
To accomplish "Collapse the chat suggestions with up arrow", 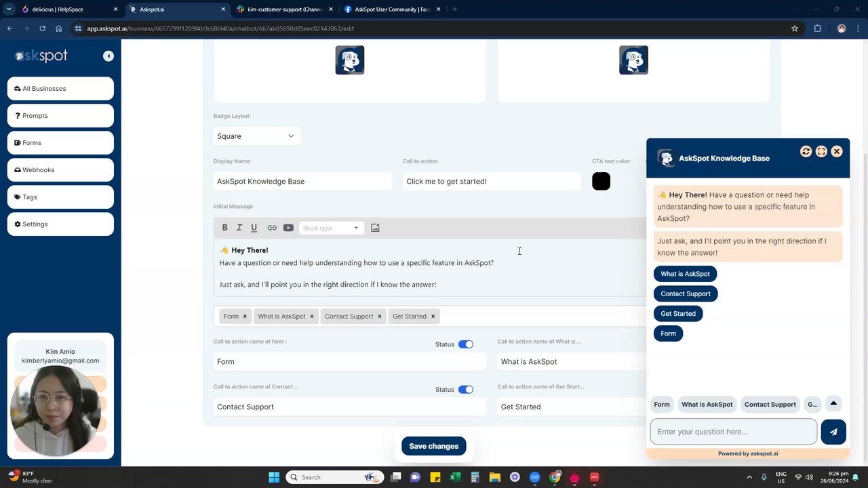I will click(833, 404).
